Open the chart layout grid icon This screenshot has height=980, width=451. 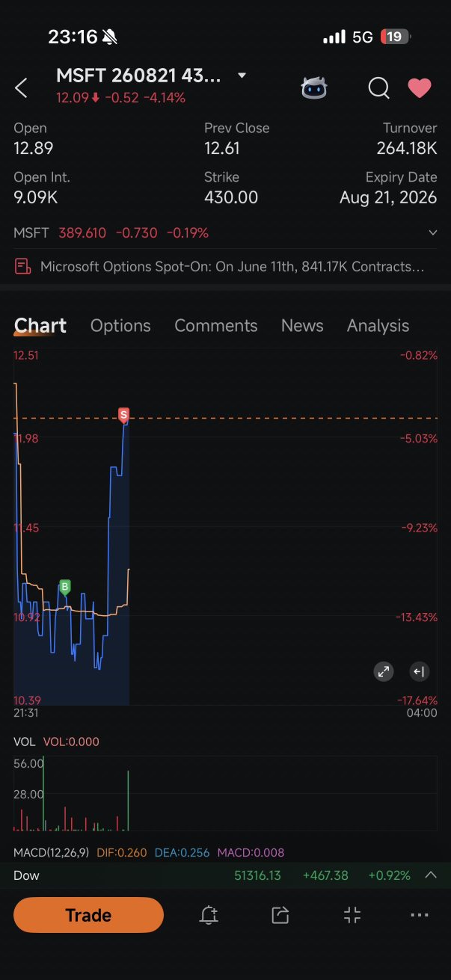point(352,915)
